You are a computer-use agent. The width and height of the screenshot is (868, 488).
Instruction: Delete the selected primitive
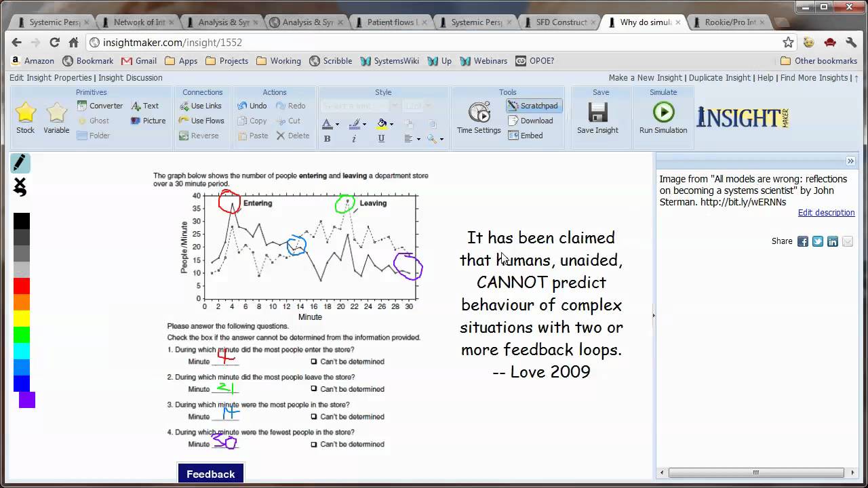292,136
